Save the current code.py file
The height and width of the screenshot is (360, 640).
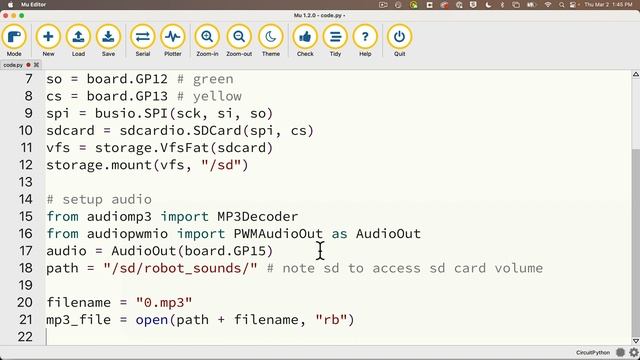click(108, 40)
